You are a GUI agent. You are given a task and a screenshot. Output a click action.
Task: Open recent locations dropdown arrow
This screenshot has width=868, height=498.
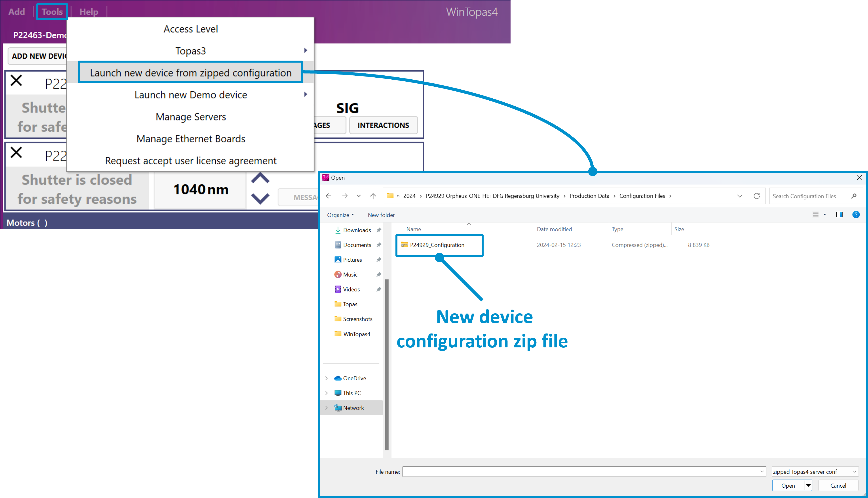click(359, 196)
